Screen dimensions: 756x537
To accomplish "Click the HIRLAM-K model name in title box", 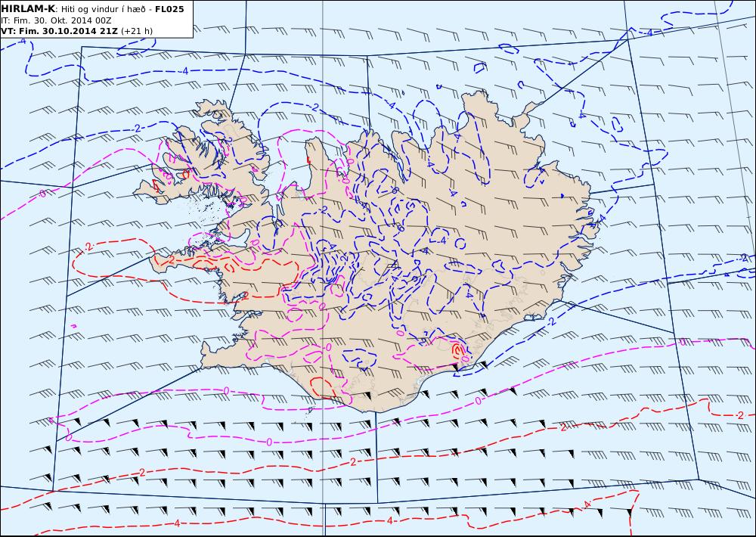I will coord(28,9).
